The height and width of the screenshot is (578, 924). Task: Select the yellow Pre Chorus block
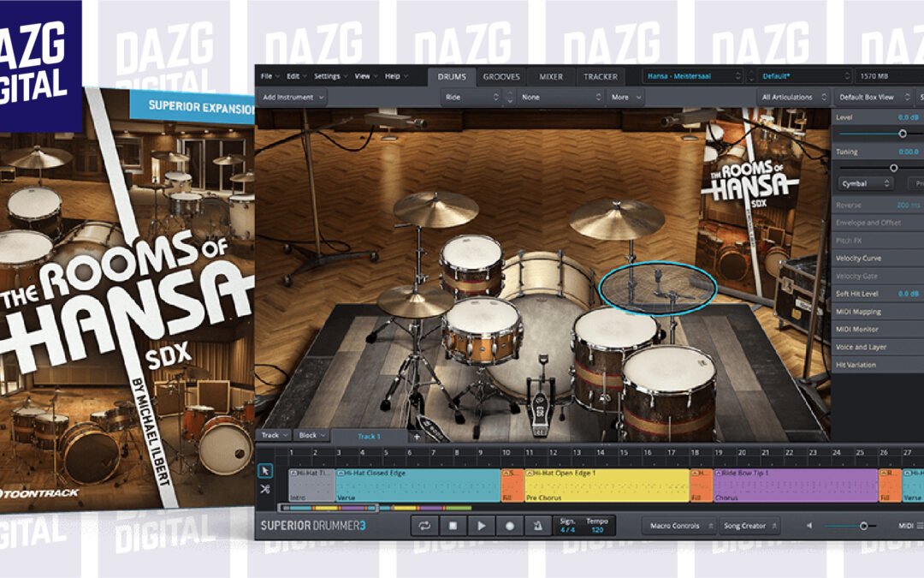click(x=607, y=486)
